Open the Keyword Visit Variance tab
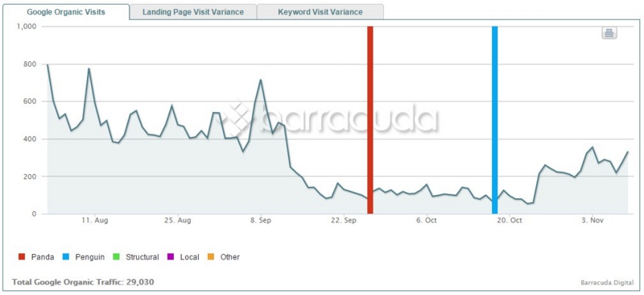 [320, 12]
